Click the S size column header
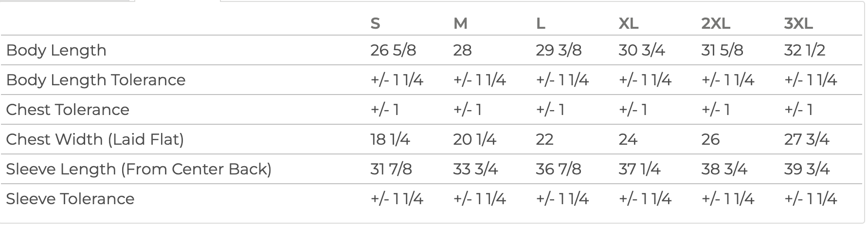 [375, 23]
